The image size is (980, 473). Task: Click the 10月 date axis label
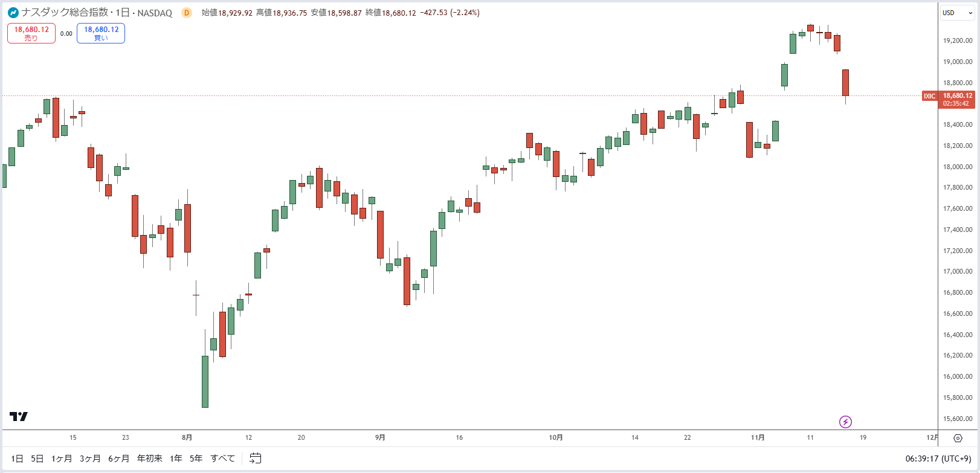556,437
